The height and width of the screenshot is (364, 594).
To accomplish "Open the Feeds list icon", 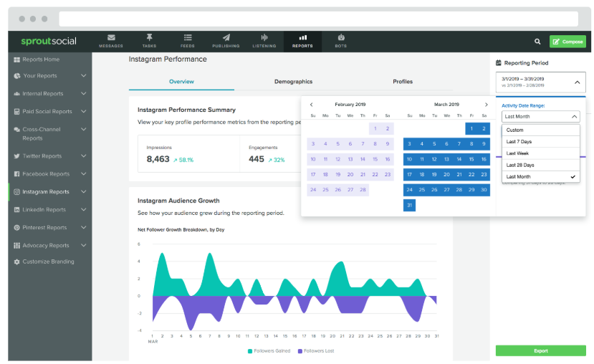I will pyautogui.click(x=188, y=37).
